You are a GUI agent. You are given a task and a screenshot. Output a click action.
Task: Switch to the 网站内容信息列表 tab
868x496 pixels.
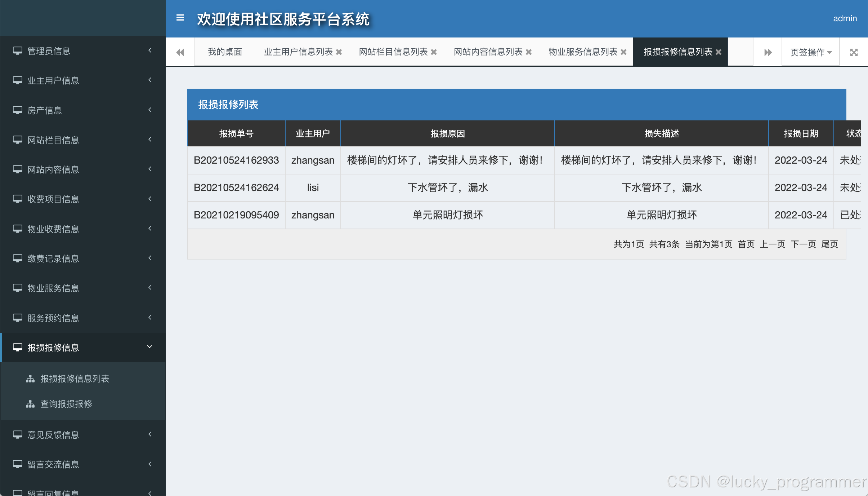[488, 52]
